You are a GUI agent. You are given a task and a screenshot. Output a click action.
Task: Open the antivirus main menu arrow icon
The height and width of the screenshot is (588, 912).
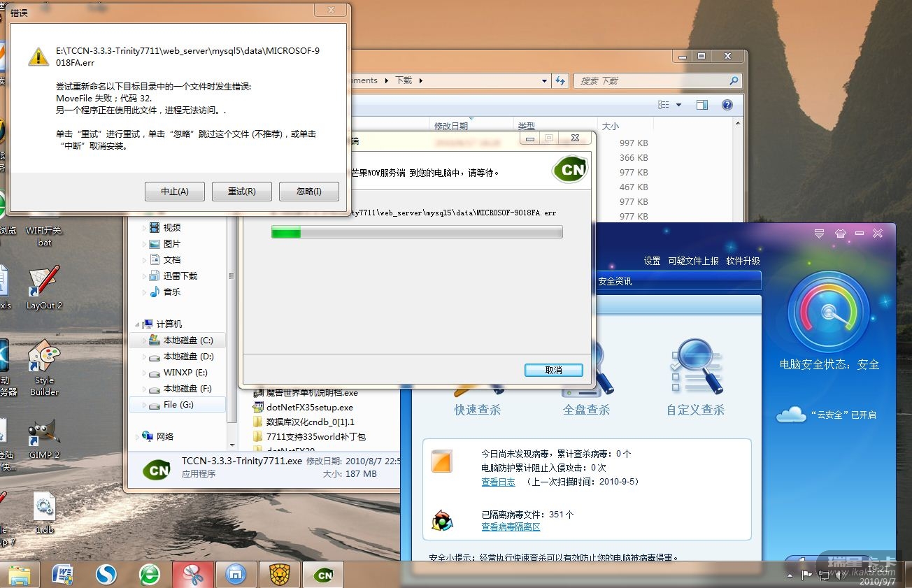(x=820, y=234)
